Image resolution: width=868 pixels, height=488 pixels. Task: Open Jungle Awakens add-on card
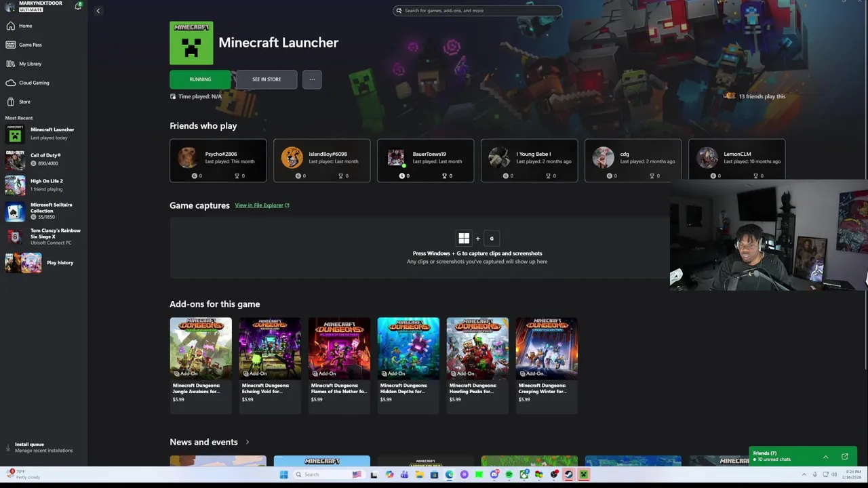point(201,365)
